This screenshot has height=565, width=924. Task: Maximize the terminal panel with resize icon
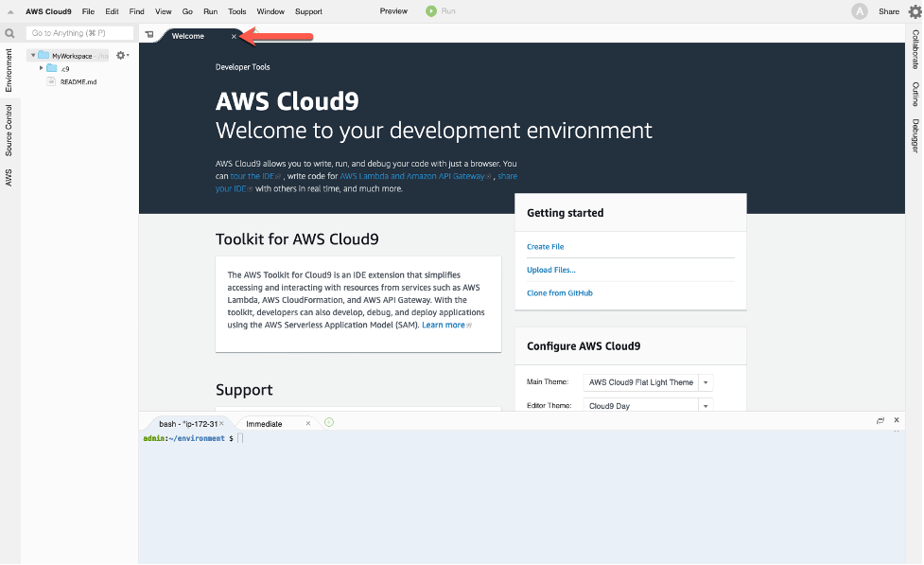click(x=880, y=420)
